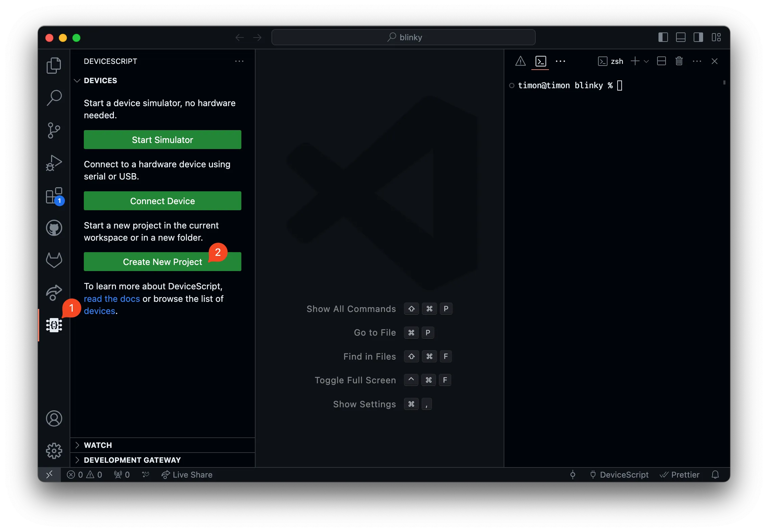Switch to the Terminal panel tab
This screenshot has height=532, width=768.
(541, 61)
